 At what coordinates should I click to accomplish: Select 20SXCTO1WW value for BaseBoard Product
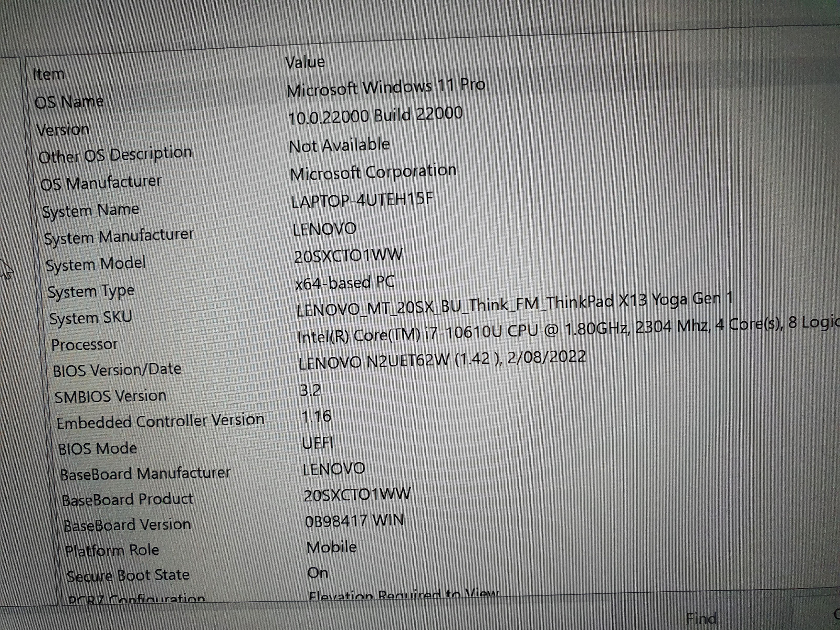pyautogui.click(x=358, y=495)
